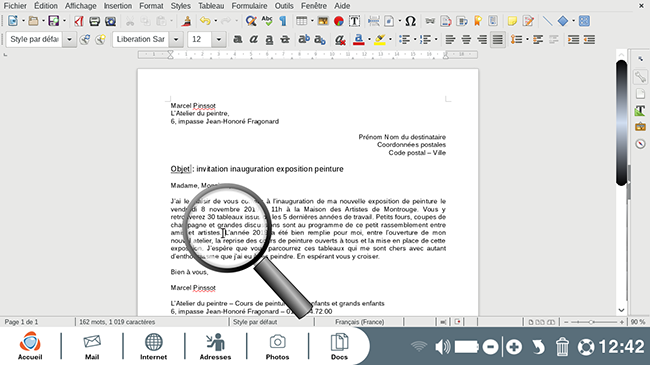650x365 pixels.
Task: Open the print preview icon
Action: (x=110, y=21)
